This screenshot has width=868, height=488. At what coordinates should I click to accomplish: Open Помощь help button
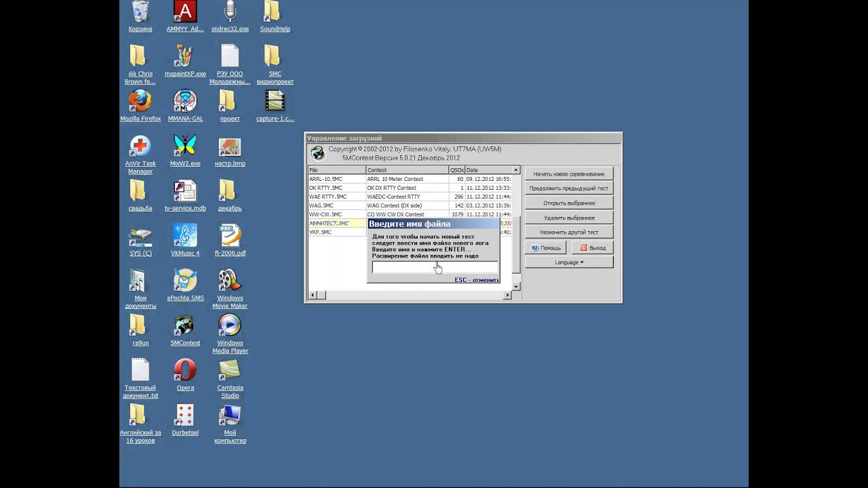pyautogui.click(x=546, y=248)
